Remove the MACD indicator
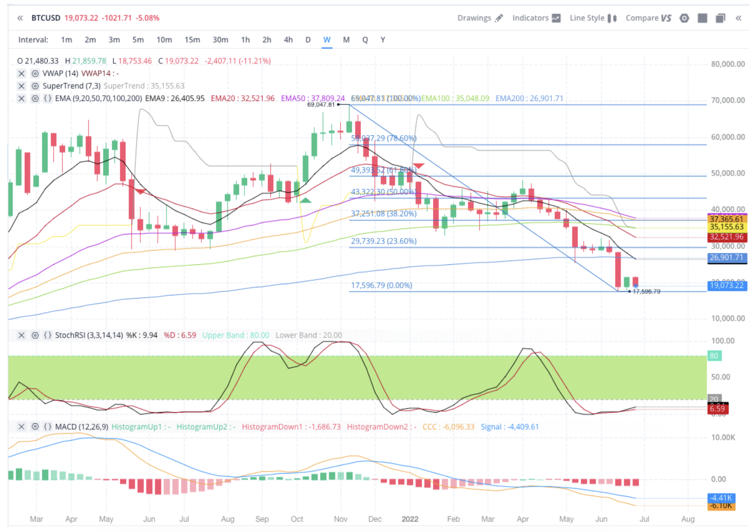Screen dimensions: 756x532 pyautogui.click(x=22, y=426)
